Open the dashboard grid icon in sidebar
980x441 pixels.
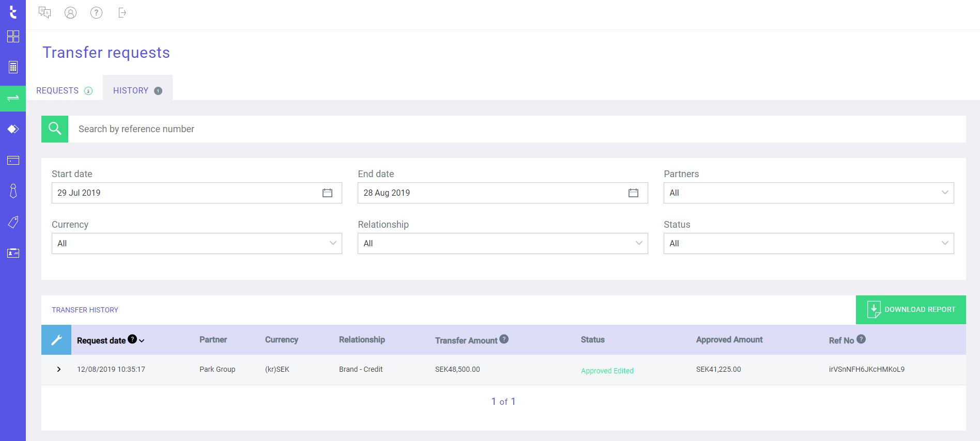tap(13, 37)
